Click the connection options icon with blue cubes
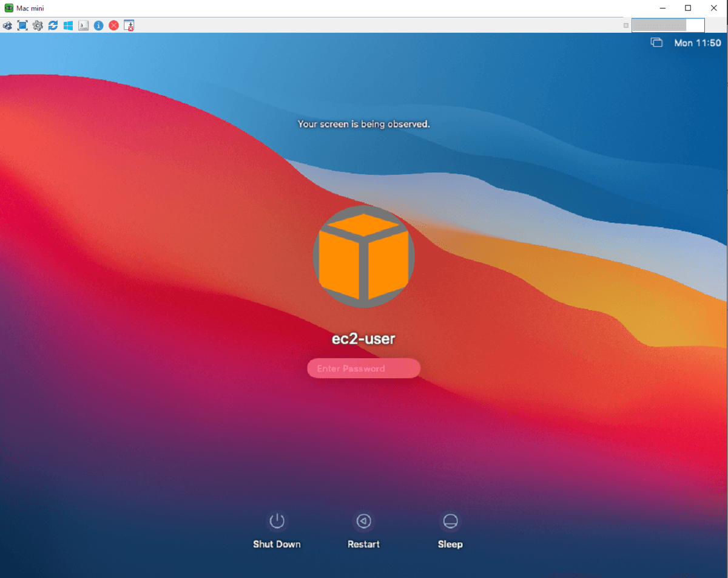The image size is (728, 578). (x=7, y=25)
